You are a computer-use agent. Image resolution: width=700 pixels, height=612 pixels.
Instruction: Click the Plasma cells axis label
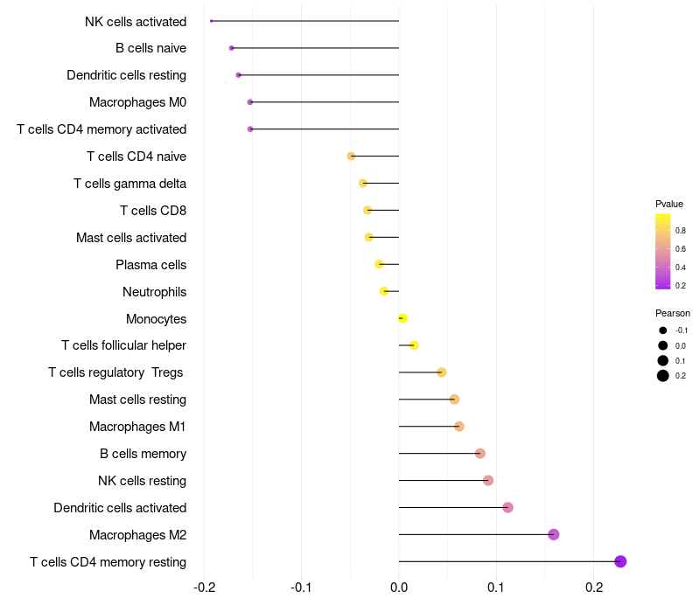[x=150, y=264]
